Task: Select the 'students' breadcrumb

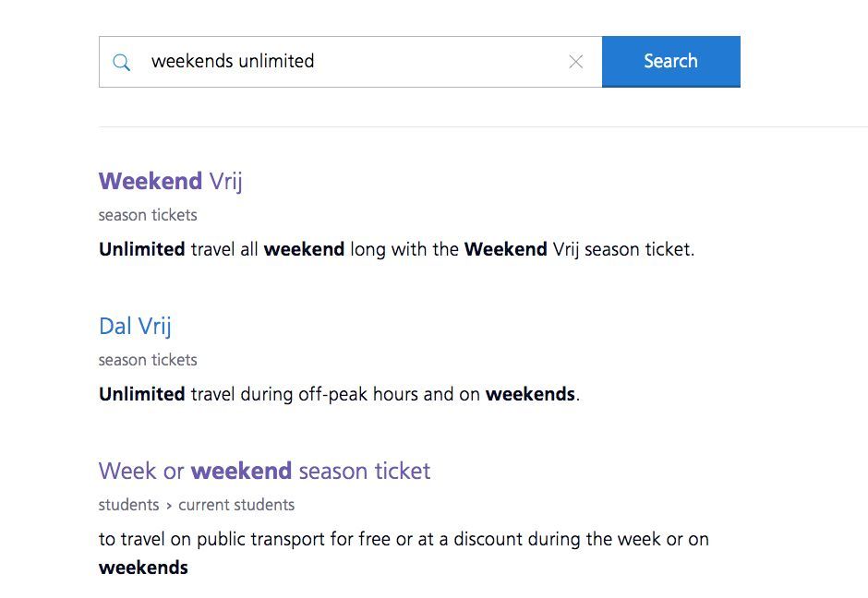Action: (128, 505)
